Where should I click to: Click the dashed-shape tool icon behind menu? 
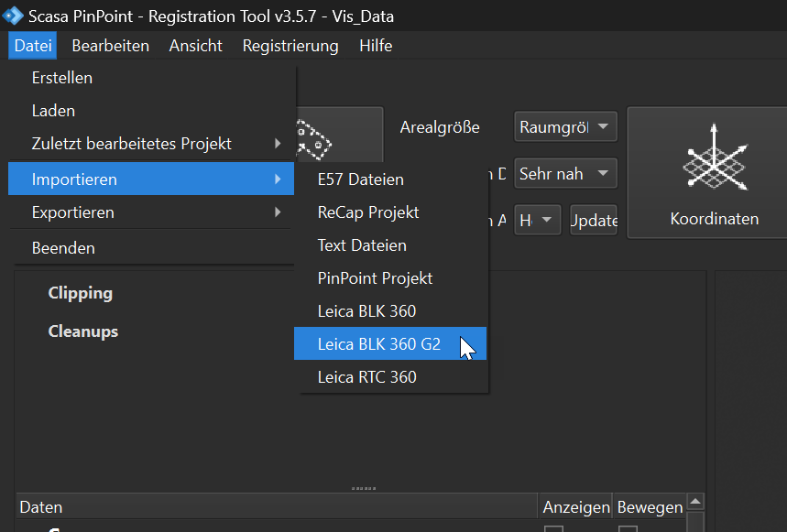(x=339, y=135)
